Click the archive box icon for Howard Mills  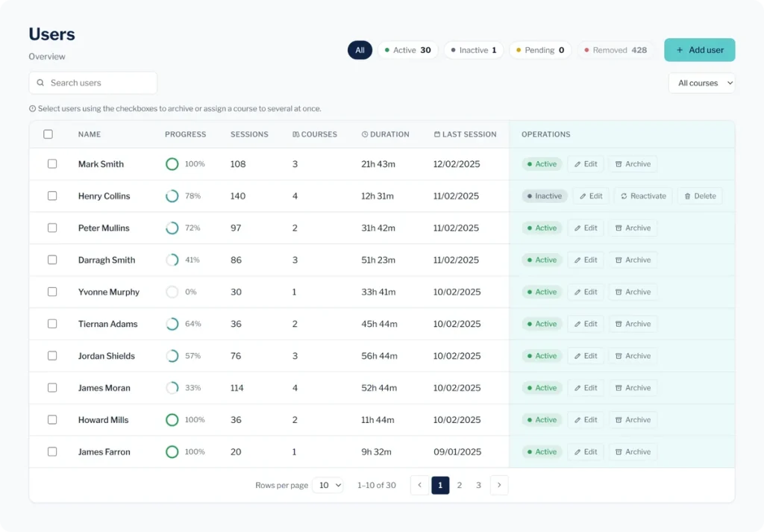(x=619, y=420)
